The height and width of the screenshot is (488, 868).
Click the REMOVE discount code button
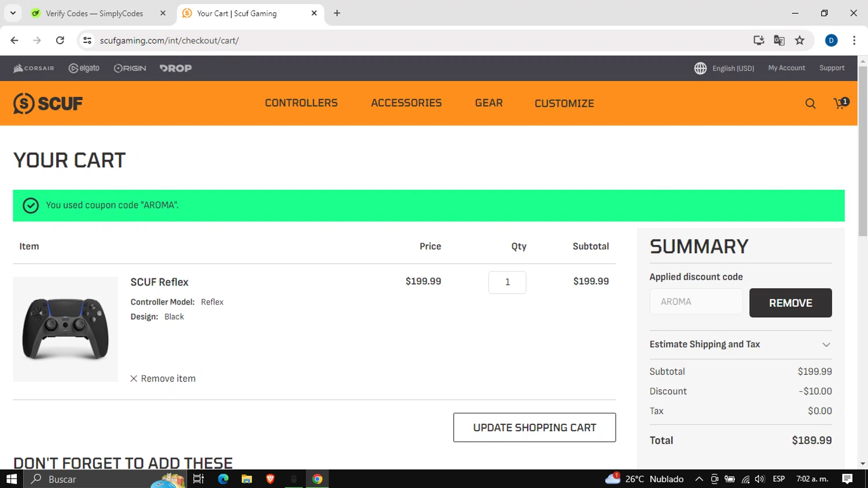(x=790, y=303)
